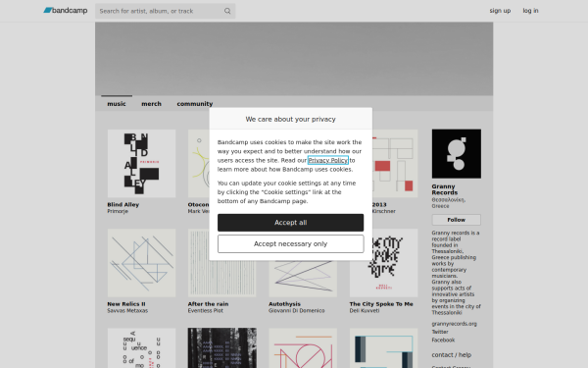Open the New Relics II title link
The height and width of the screenshot is (368, 588).
tap(126, 304)
